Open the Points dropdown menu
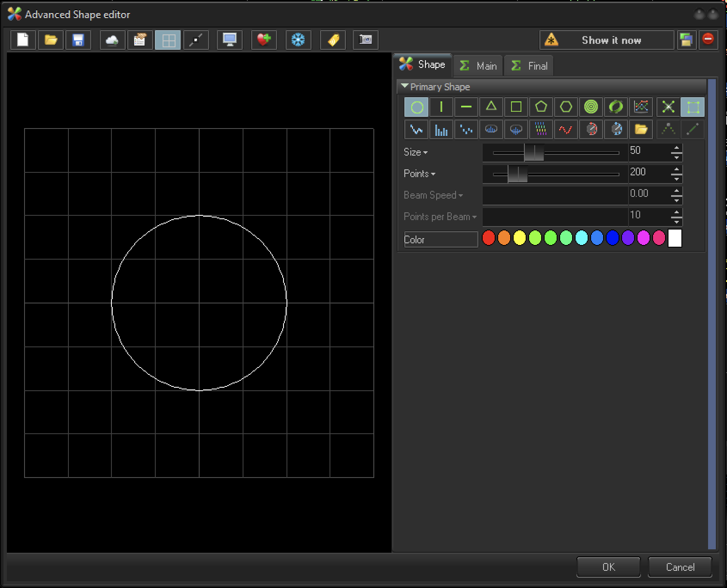The height and width of the screenshot is (588, 727). pos(433,174)
